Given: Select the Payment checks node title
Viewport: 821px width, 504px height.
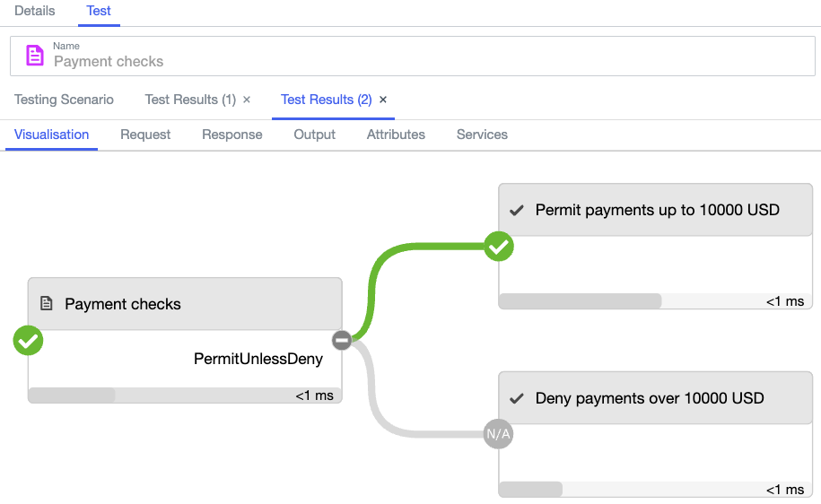Looking at the screenshot, I should click(123, 304).
